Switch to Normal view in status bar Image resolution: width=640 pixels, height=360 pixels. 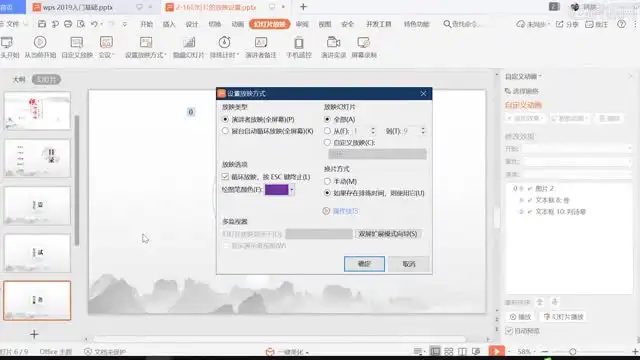(435, 351)
